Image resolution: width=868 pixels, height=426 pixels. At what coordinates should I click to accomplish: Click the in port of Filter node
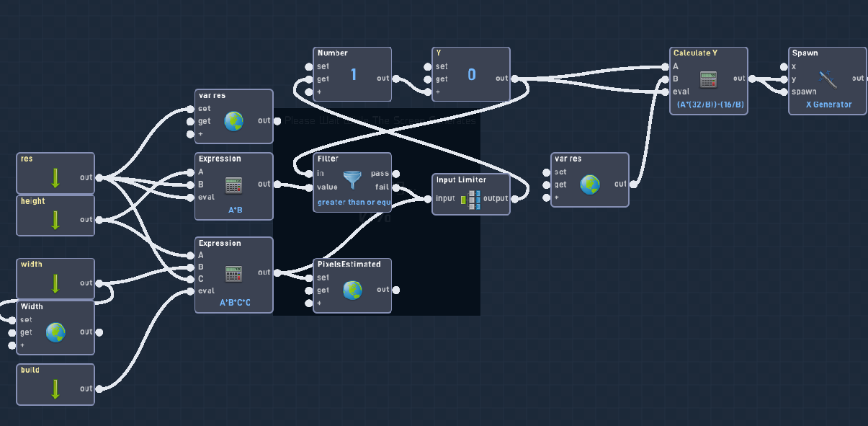310,174
